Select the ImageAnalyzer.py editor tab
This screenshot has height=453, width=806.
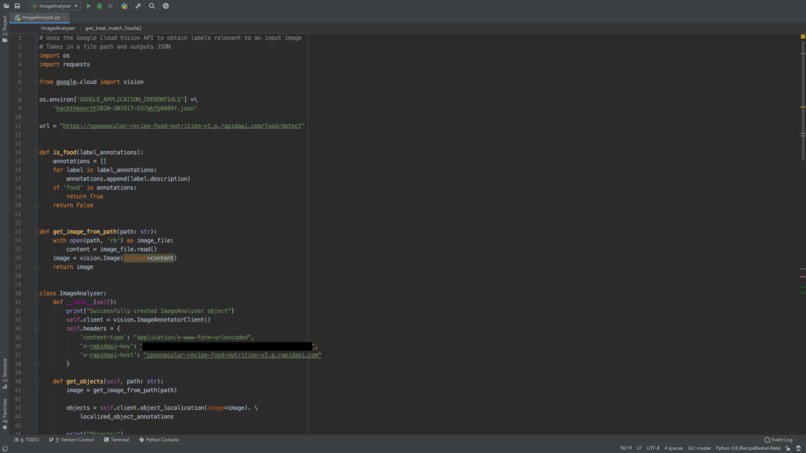pyautogui.click(x=38, y=17)
